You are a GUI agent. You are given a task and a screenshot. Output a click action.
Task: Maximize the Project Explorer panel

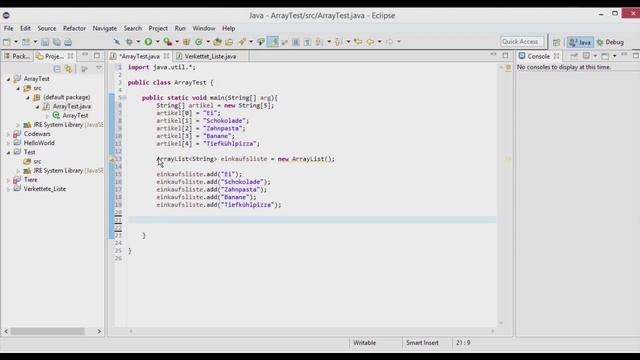coord(97,56)
